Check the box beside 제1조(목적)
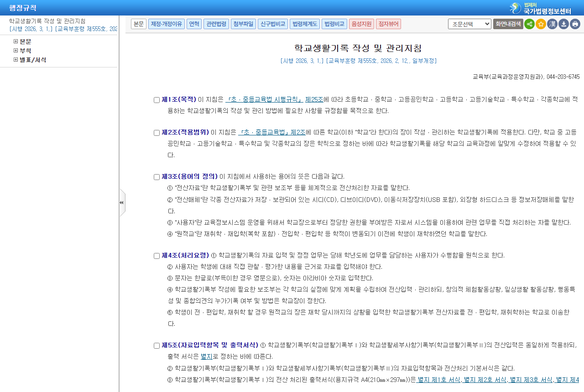 [x=156, y=100]
